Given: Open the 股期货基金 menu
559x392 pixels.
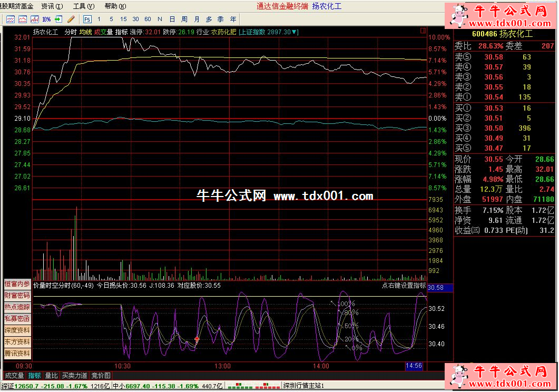Looking at the screenshot, I should [17, 6].
